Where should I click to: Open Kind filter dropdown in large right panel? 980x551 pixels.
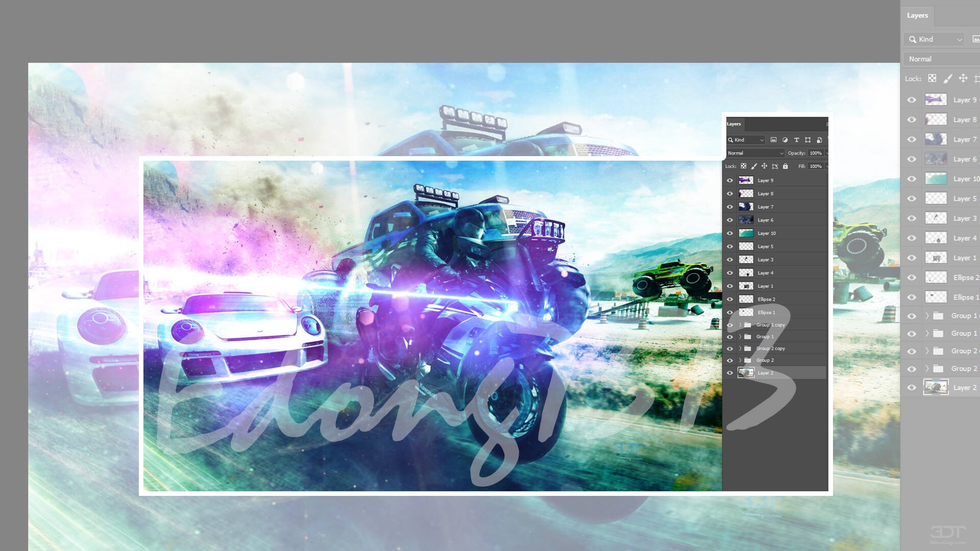[934, 39]
